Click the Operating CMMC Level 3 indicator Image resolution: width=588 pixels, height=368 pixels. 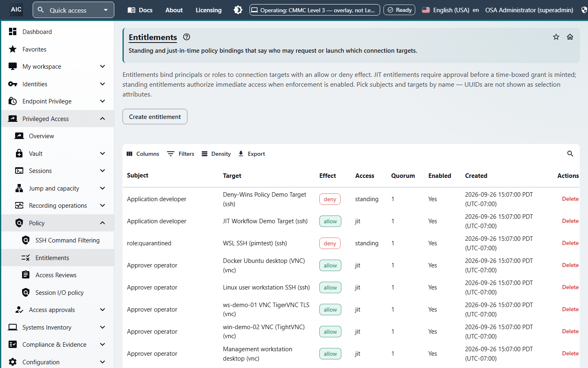(314, 10)
